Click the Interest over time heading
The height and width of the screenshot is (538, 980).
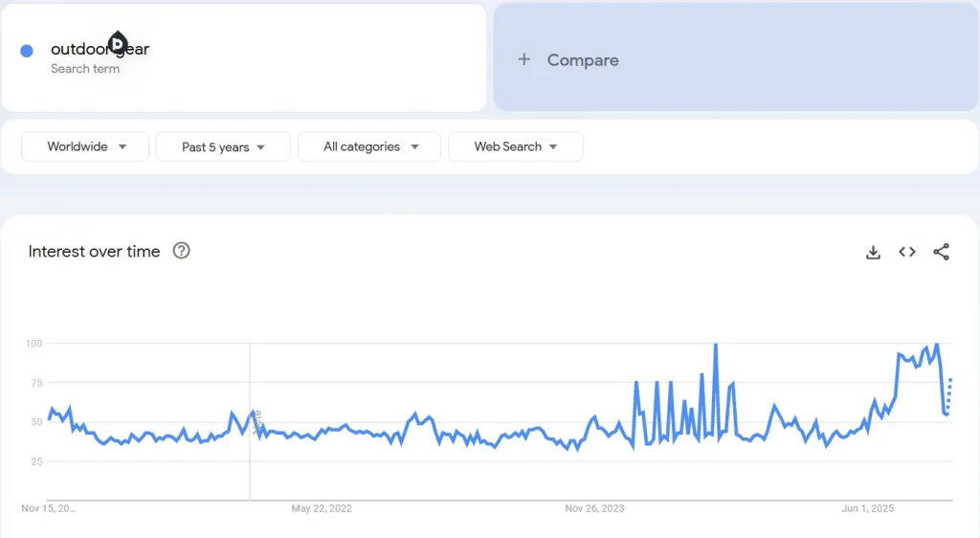click(94, 251)
